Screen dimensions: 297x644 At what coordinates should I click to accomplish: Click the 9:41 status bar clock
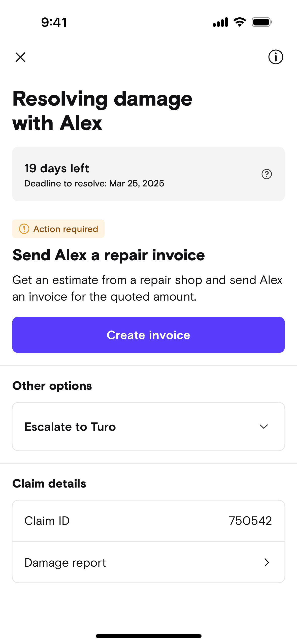[54, 22]
